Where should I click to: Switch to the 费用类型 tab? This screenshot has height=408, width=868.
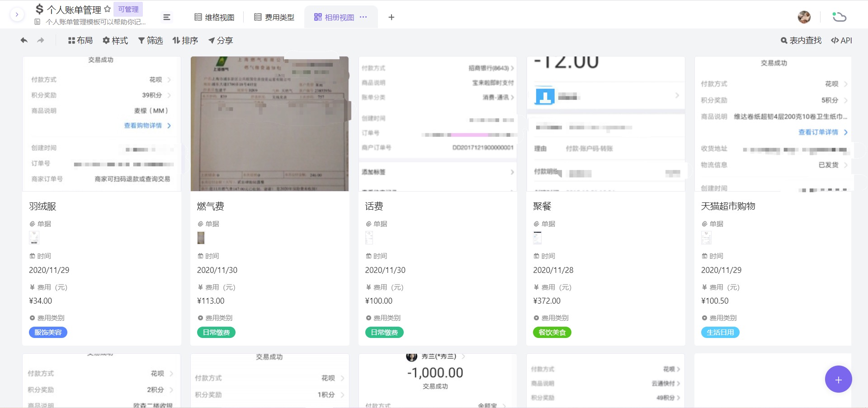pyautogui.click(x=274, y=17)
